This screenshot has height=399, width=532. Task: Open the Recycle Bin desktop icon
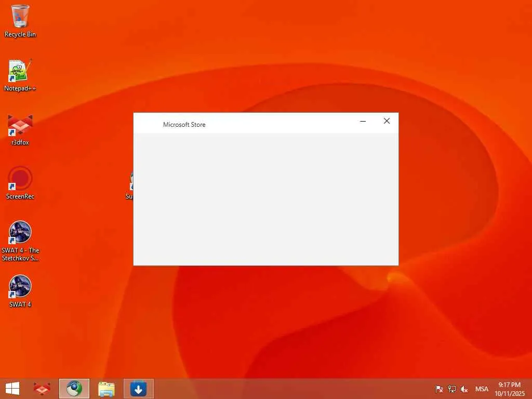click(20, 20)
